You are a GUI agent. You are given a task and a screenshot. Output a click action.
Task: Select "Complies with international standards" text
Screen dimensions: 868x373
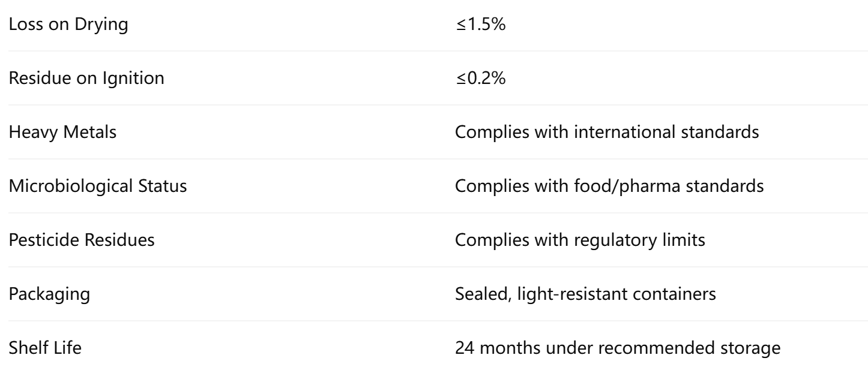point(607,133)
